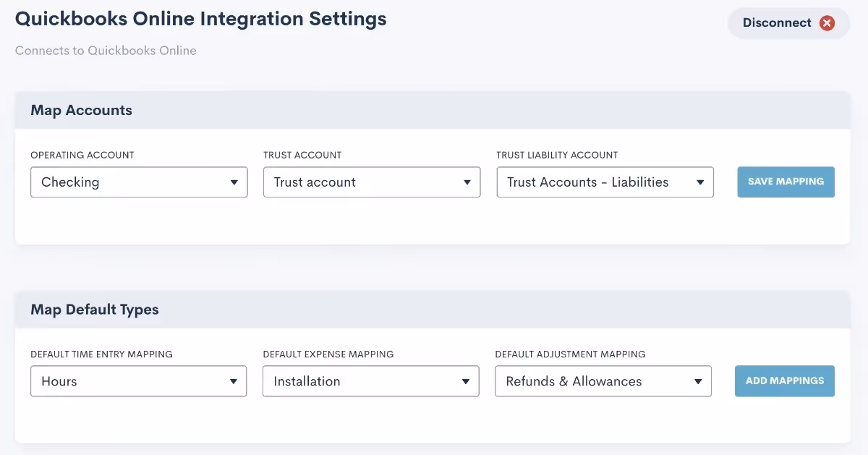Expand the Default Time Entry Mapping dropdown
868x455 pixels.
(x=130, y=381)
